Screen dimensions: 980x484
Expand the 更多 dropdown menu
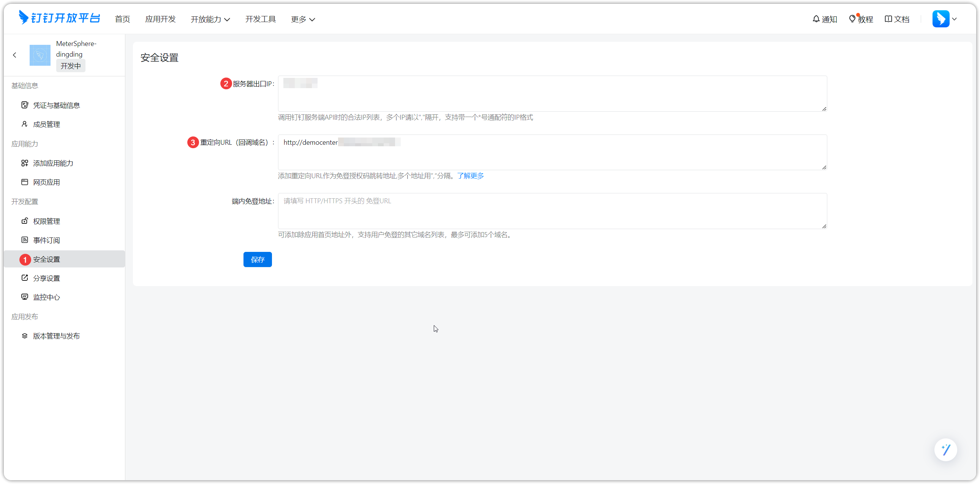click(x=303, y=19)
